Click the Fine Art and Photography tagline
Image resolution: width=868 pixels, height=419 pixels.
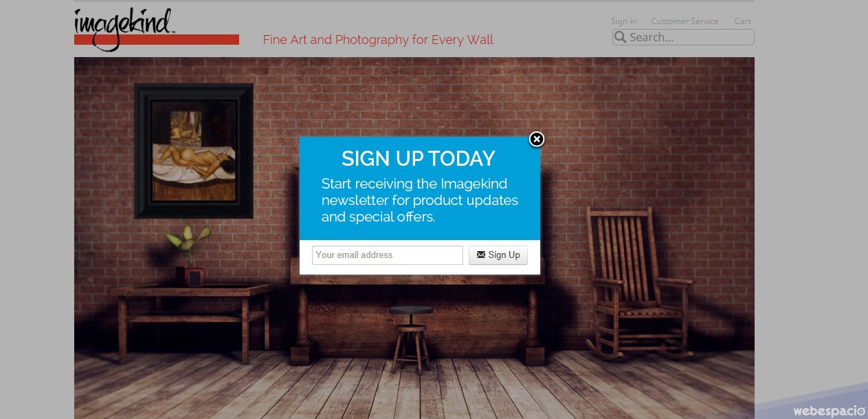378,40
